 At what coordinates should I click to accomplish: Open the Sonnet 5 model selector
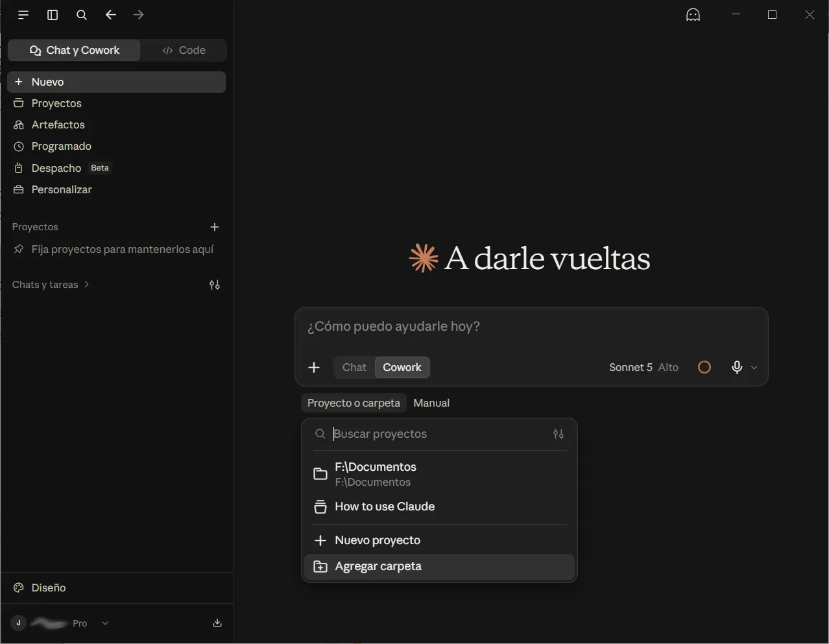coord(643,367)
